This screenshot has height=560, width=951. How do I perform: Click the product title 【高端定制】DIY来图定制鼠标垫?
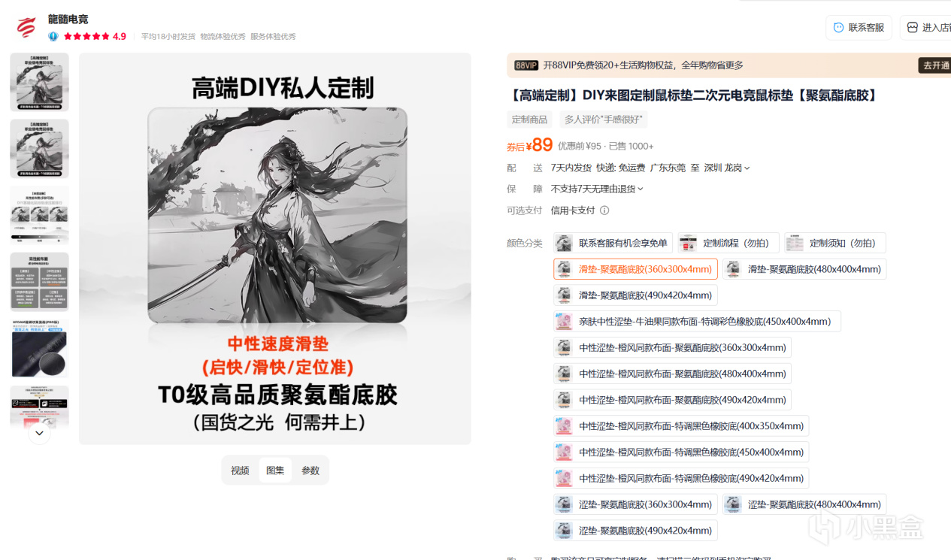point(693,95)
